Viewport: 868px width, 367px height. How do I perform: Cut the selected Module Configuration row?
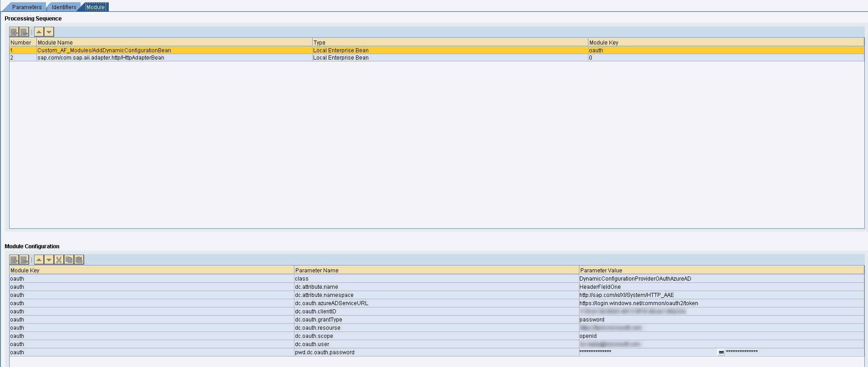(59, 260)
